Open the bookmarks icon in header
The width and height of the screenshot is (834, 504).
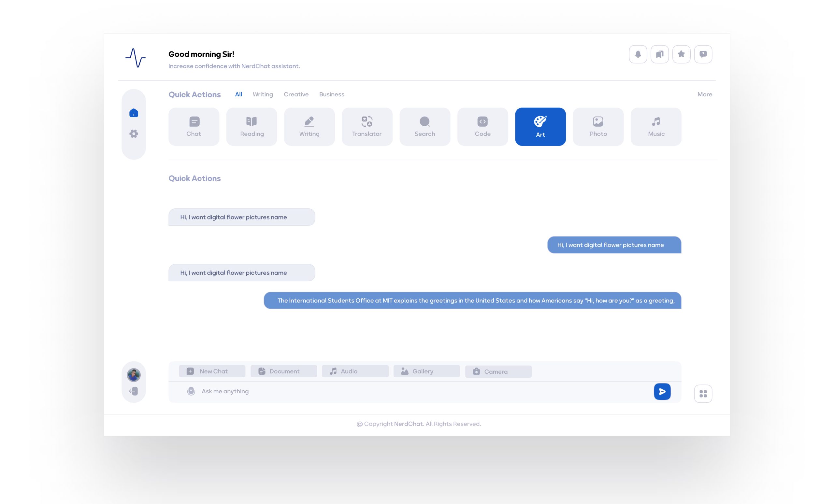tap(659, 54)
